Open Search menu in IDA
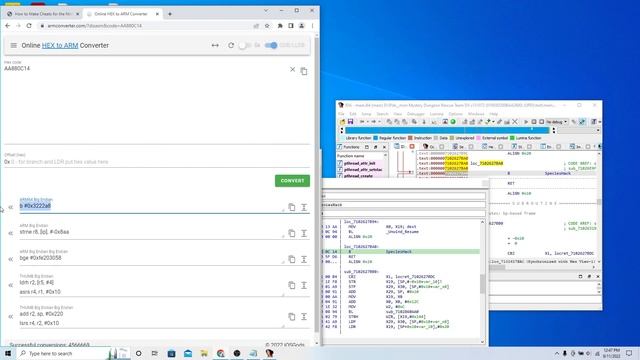 pyautogui.click(x=382, y=114)
